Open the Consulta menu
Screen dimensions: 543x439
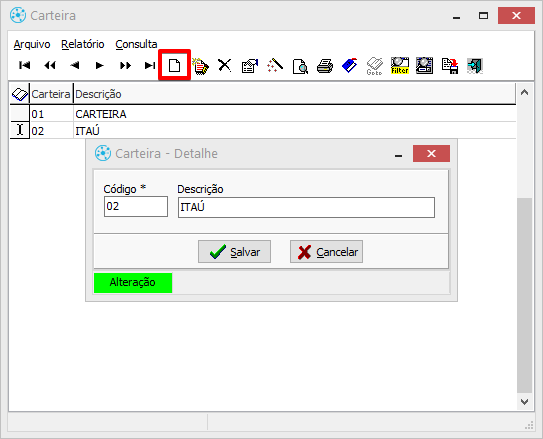coord(136,44)
